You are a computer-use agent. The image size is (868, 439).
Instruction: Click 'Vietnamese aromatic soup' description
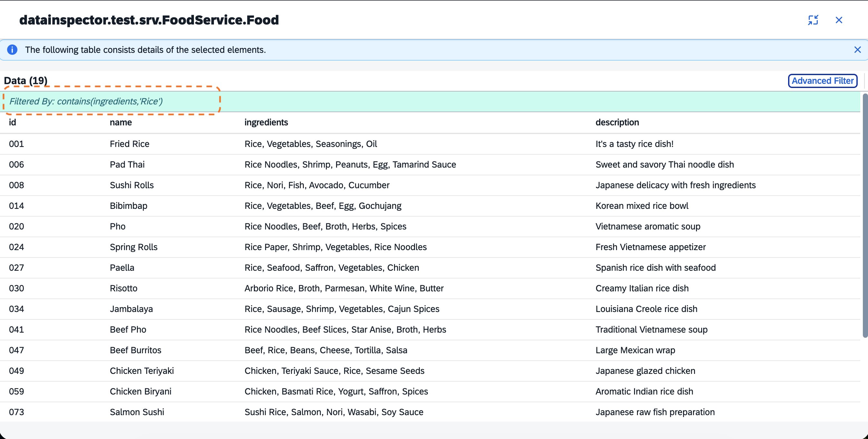648,226
